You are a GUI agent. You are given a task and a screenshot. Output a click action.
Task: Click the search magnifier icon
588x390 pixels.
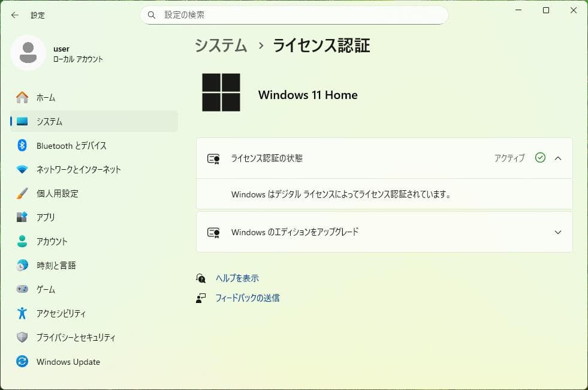pyautogui.click(x=152, y=15)
